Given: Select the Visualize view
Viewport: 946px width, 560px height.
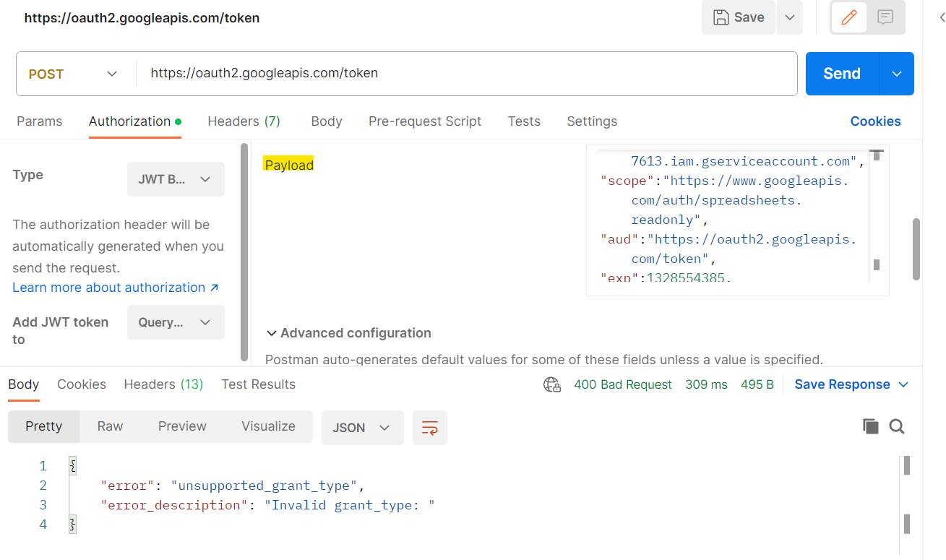Looking at the screenshot, I should [268, 426].
